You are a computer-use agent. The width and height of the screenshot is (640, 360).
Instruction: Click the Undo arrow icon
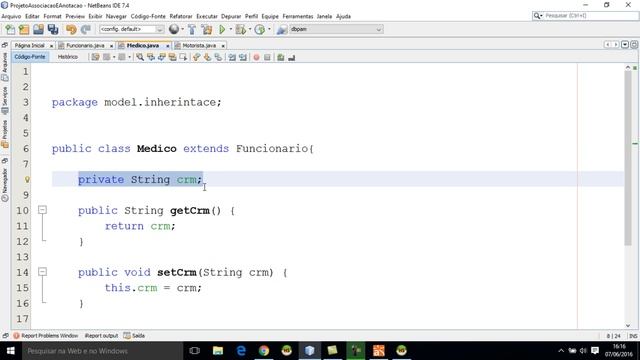click(71, 29)
